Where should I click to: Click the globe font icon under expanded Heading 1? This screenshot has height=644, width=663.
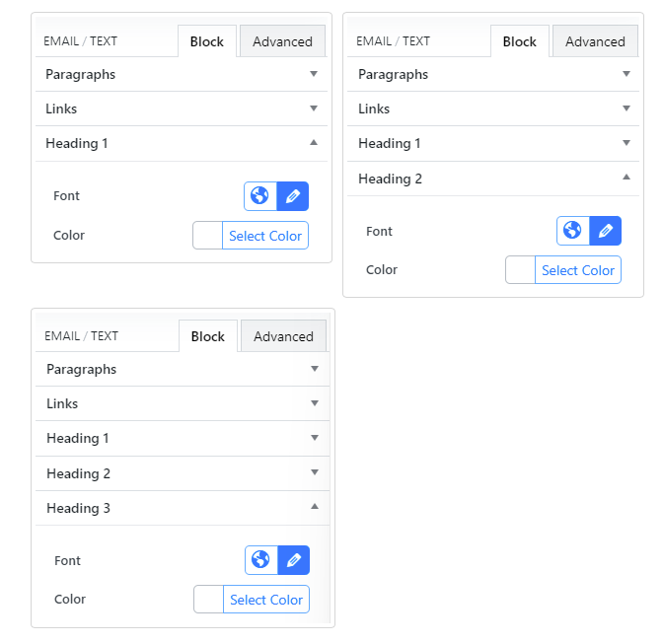260,196
